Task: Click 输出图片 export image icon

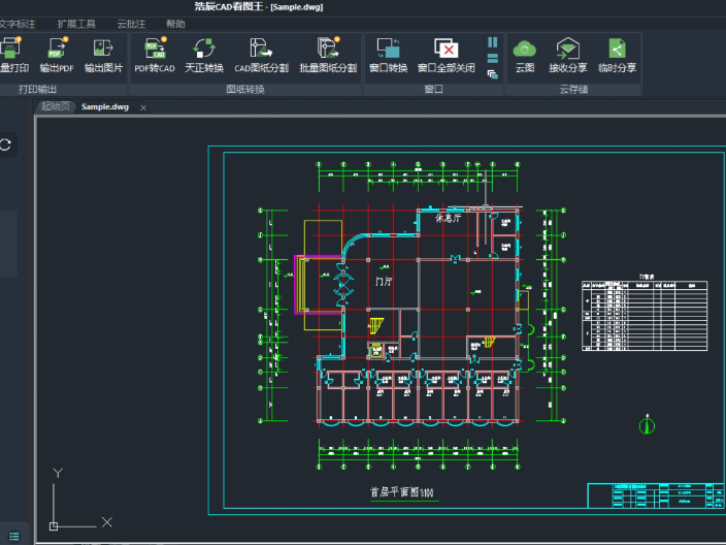Action: click(103, 49)
